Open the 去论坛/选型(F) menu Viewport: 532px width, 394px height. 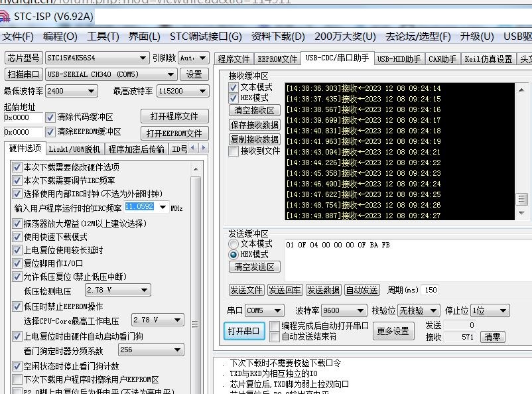[x=418, y=36]
